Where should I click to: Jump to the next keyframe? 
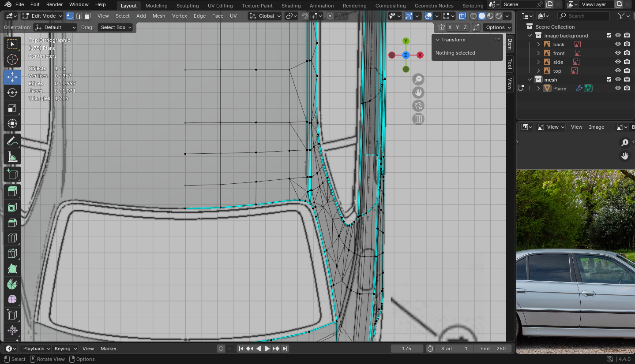(276, 349)
